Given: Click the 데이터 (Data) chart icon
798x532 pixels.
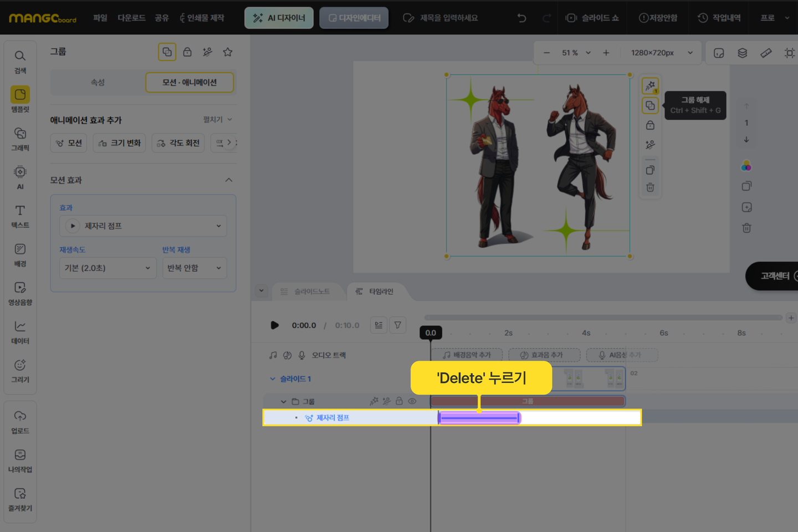Looking at the screenshot, I should 20,331.
